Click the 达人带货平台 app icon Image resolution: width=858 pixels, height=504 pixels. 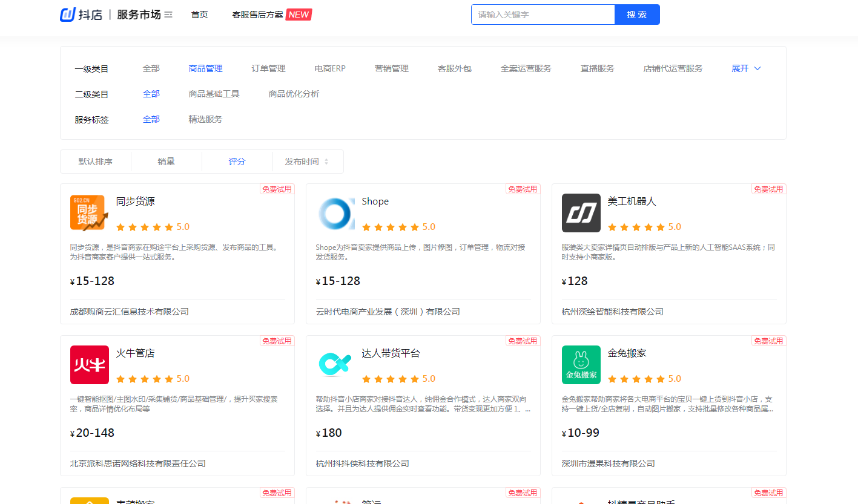(x=335, y=365)
